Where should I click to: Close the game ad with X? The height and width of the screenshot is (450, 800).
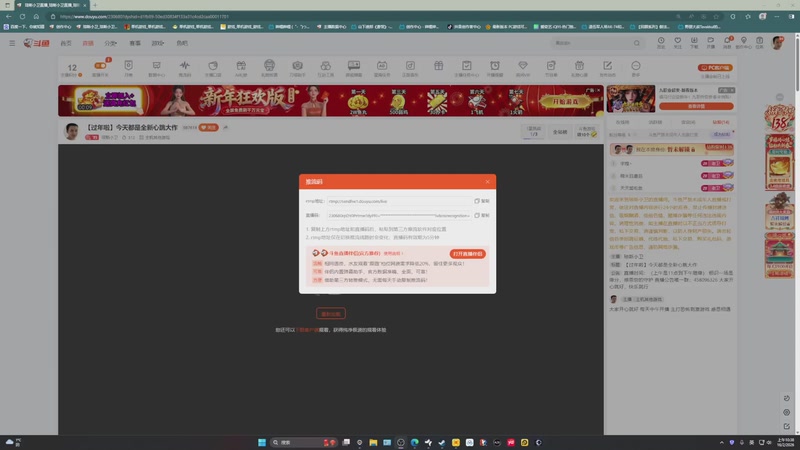[733, 90]
